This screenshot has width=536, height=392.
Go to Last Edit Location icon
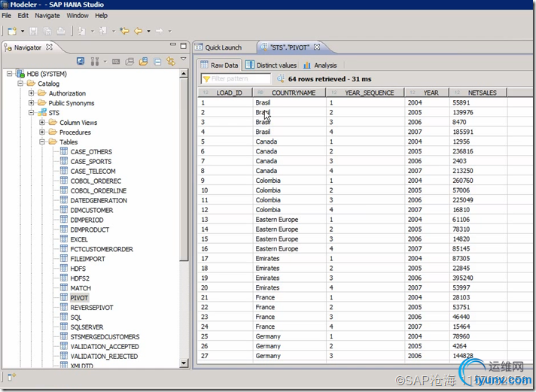coord(124,31)
